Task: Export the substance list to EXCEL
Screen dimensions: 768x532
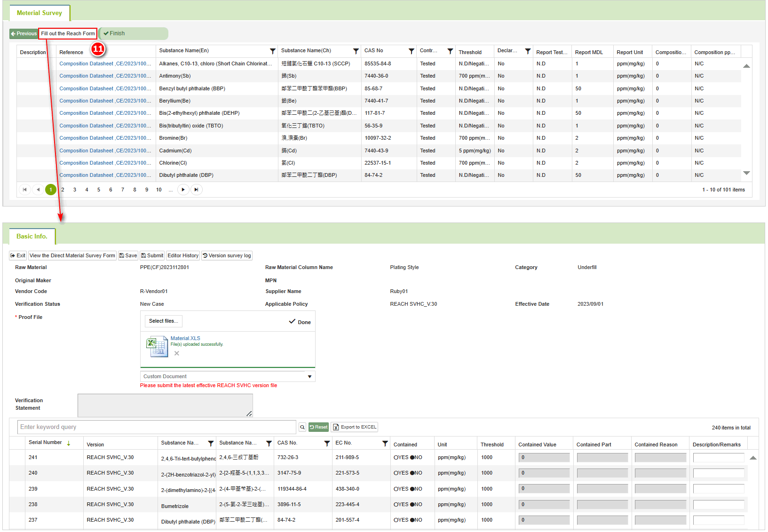Action: coord(355,427)
